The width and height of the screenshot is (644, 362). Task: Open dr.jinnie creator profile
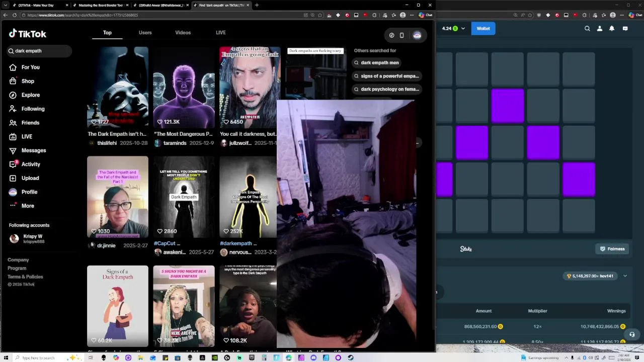106,246
